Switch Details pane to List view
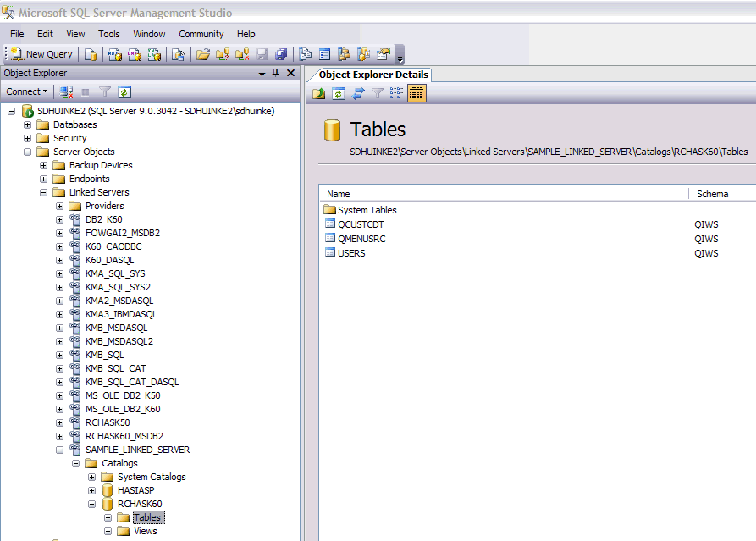The image size is (756, 541). click(x=396, y=93)
